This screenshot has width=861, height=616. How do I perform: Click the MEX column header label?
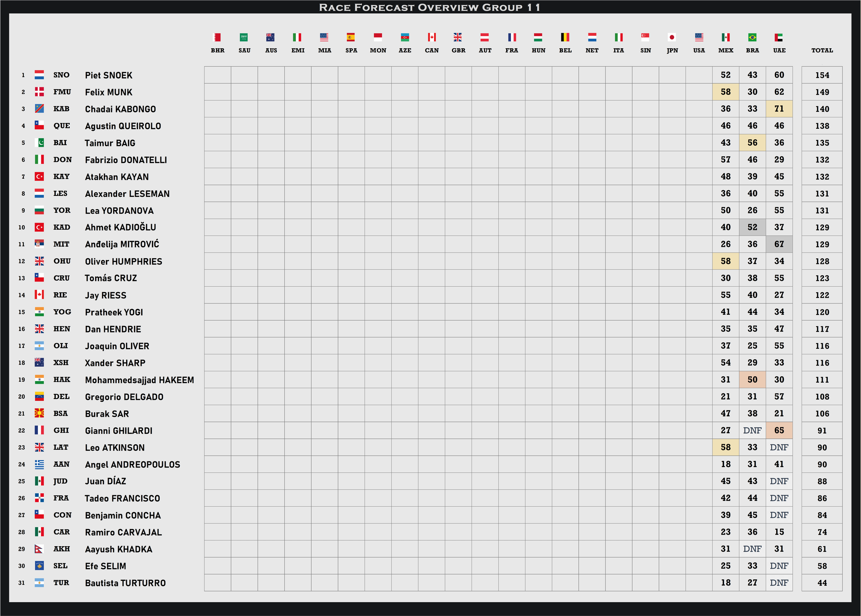coord(725,50)
